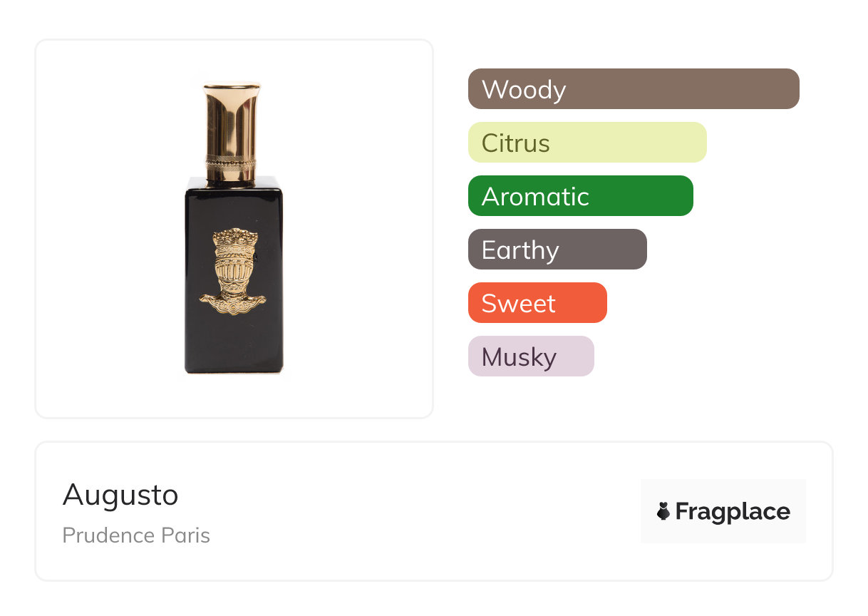
Task: Click the winged base of the gold emblem
Action: click(x=232, y=302)
